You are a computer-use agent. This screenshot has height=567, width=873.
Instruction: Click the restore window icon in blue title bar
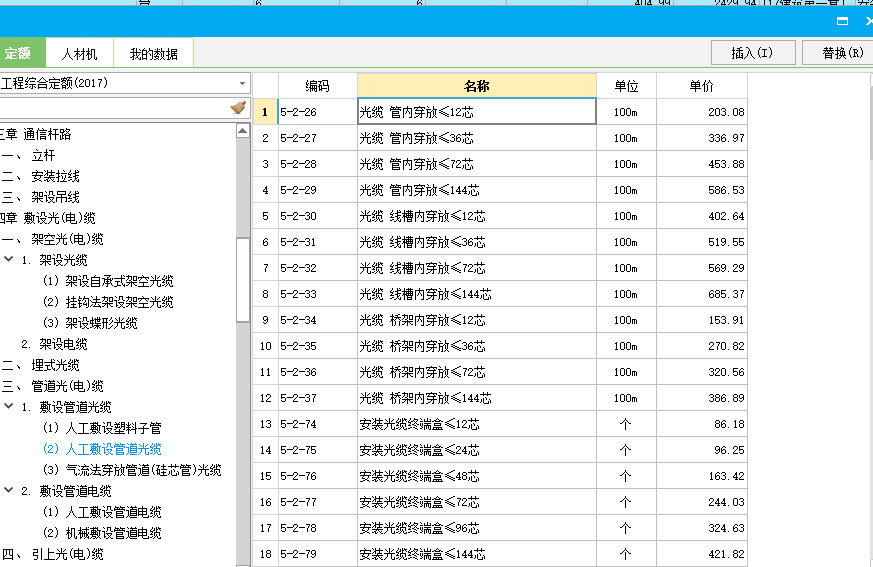pyautogui.click(x=842, y=21)
